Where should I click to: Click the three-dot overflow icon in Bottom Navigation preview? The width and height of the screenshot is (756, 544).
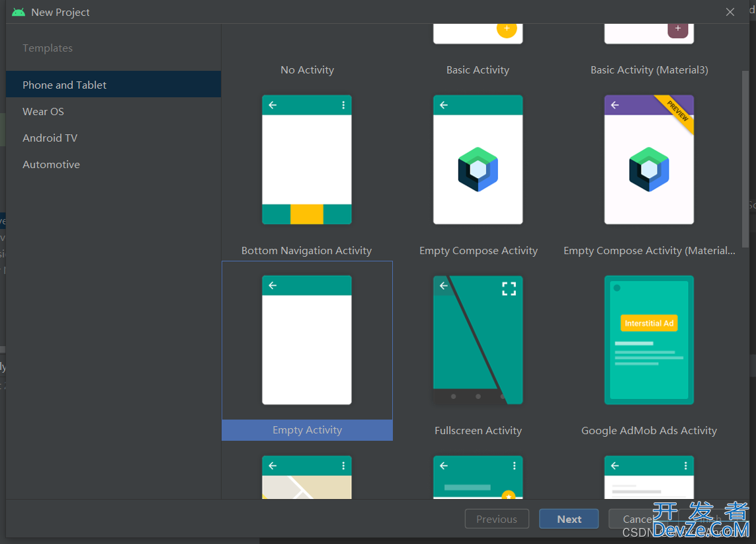(x=343, y=105)
